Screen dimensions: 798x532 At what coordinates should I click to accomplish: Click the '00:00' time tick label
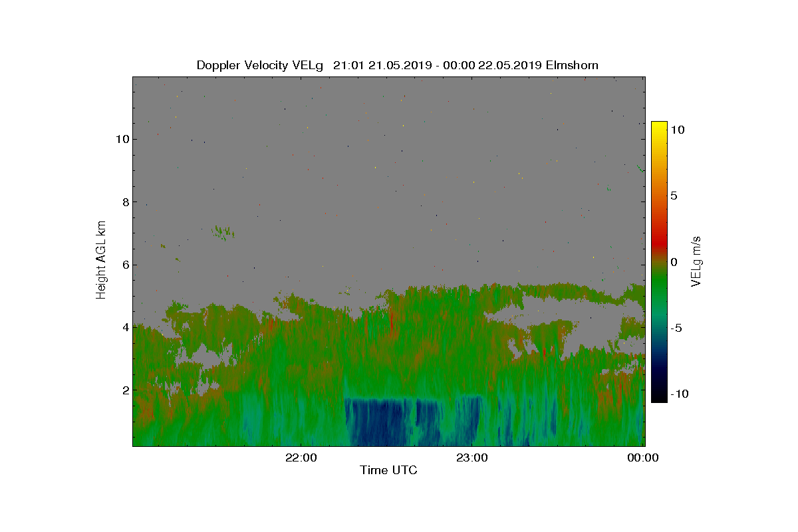click(x=643, y=458)
